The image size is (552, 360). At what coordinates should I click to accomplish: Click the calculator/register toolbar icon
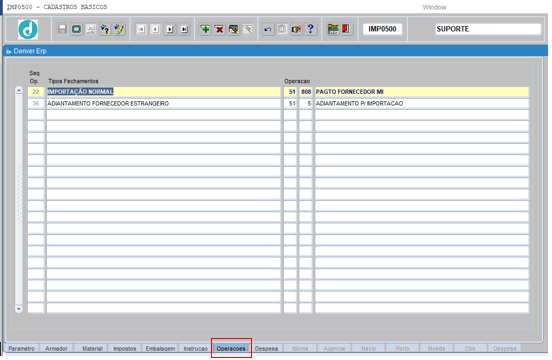(x=333, y=29)
